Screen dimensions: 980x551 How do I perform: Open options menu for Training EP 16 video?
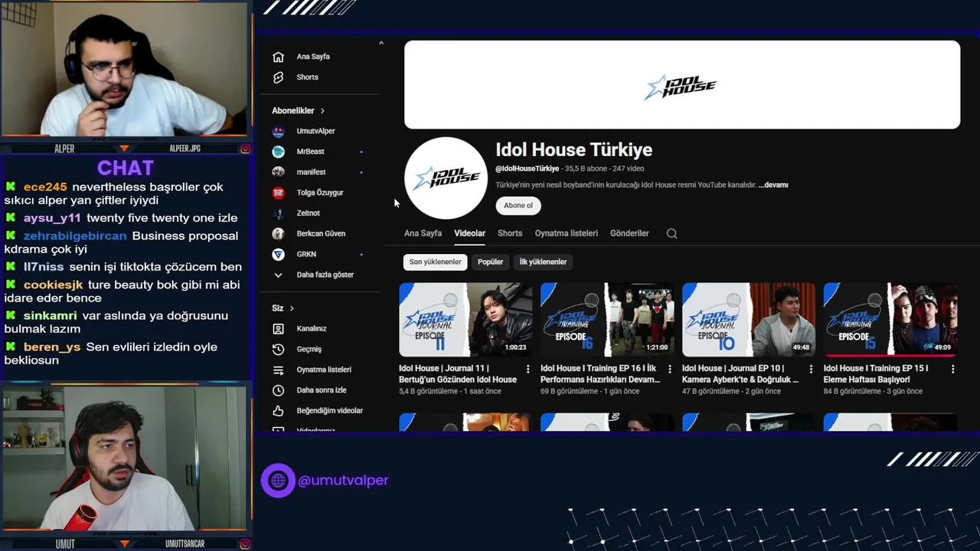click(x=669, y=369)
